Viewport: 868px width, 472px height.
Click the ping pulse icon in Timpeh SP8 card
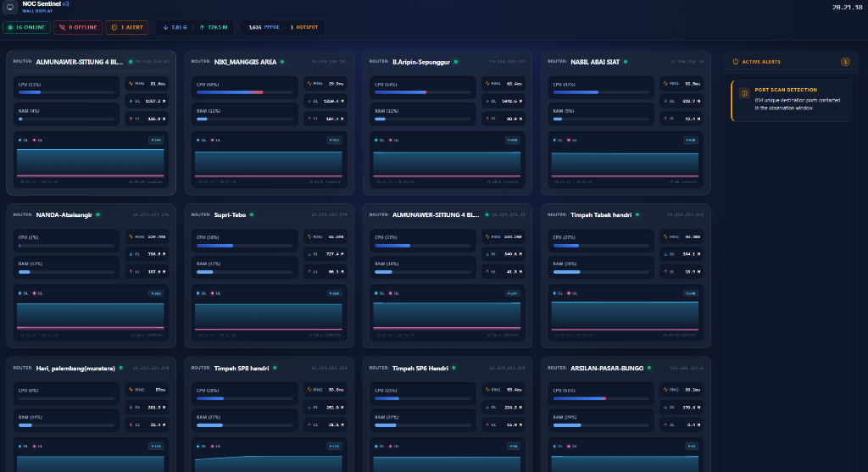(x=309, y=390)
